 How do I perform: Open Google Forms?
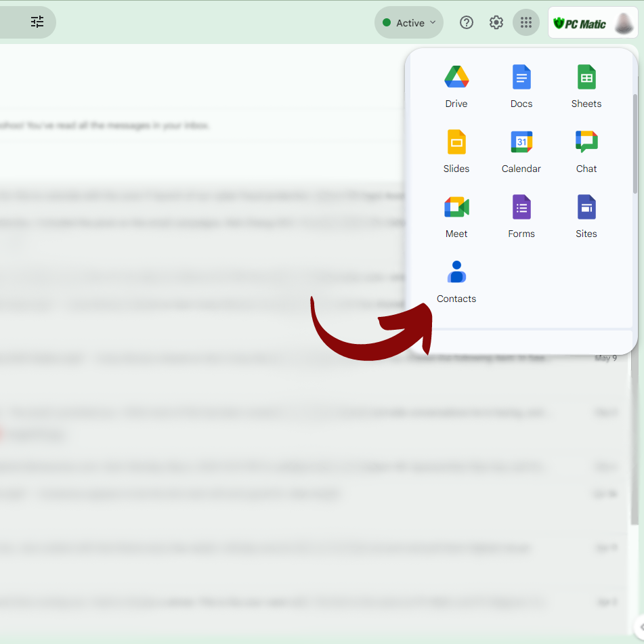tap(521, 216)
